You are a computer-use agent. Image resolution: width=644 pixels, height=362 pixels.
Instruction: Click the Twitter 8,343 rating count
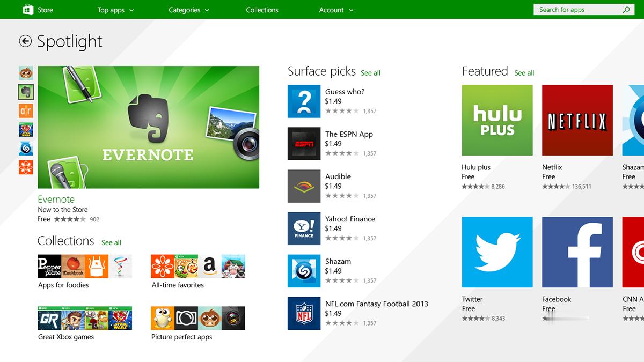[498, 319]
